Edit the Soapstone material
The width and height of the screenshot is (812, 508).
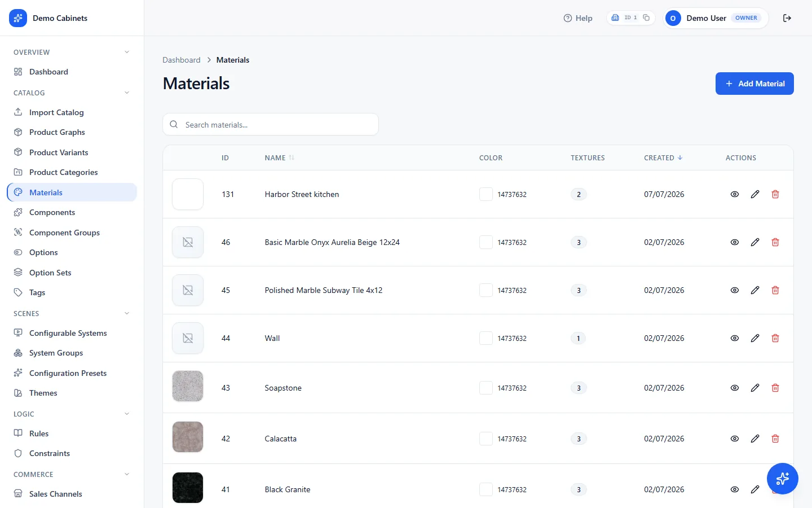pyautogui.click(x=755, y=388)
